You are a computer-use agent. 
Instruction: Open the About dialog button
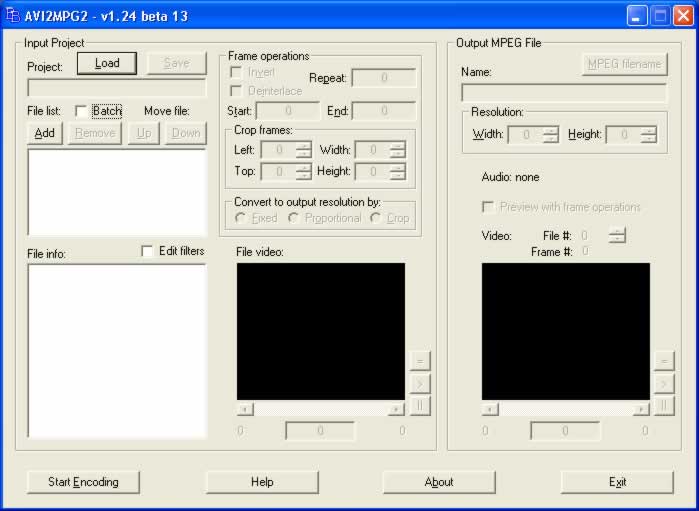click(x=439, y=482)
